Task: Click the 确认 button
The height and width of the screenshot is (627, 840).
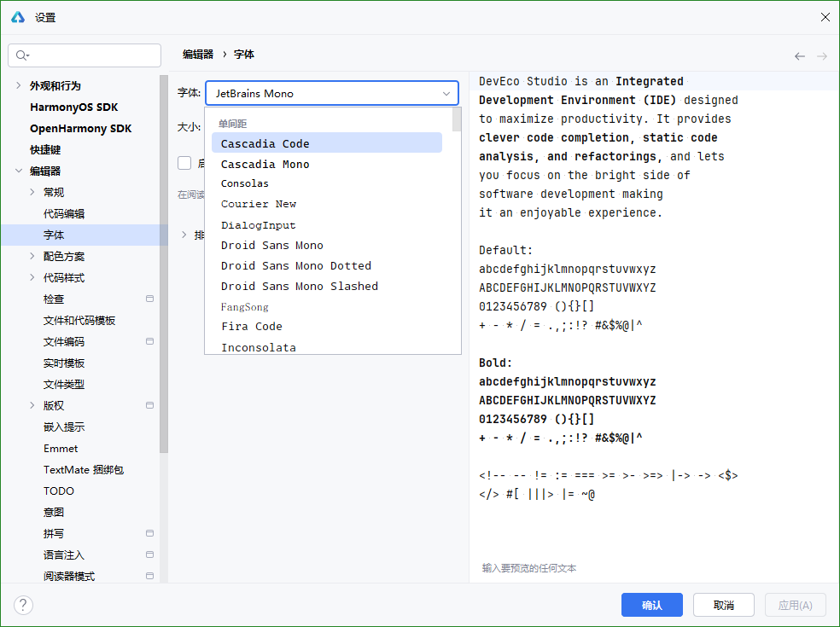Action: click(x=651, y=605)
